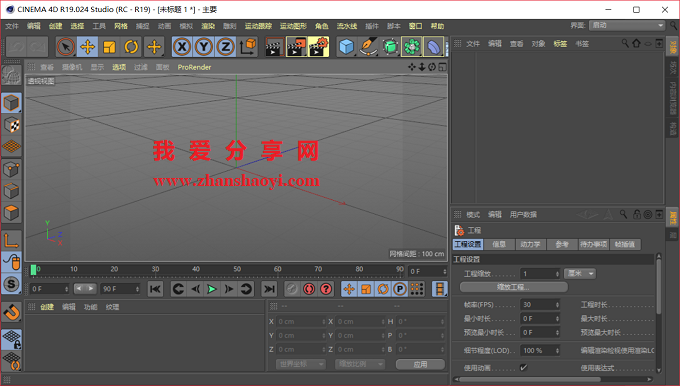Add a Cube primitive object
This screenshot has width=680, height=386.
347,47
